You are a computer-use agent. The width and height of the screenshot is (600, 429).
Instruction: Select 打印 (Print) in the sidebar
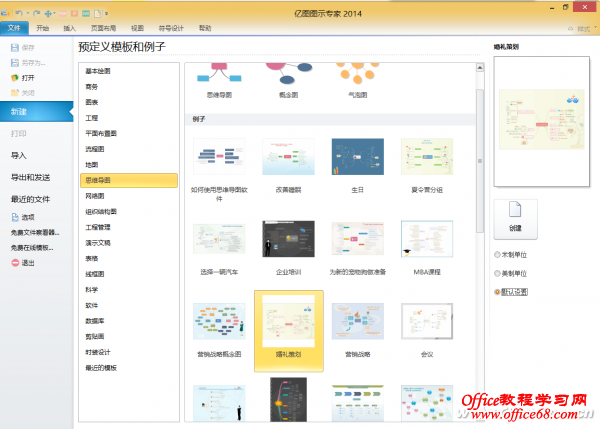pos(19,134)
